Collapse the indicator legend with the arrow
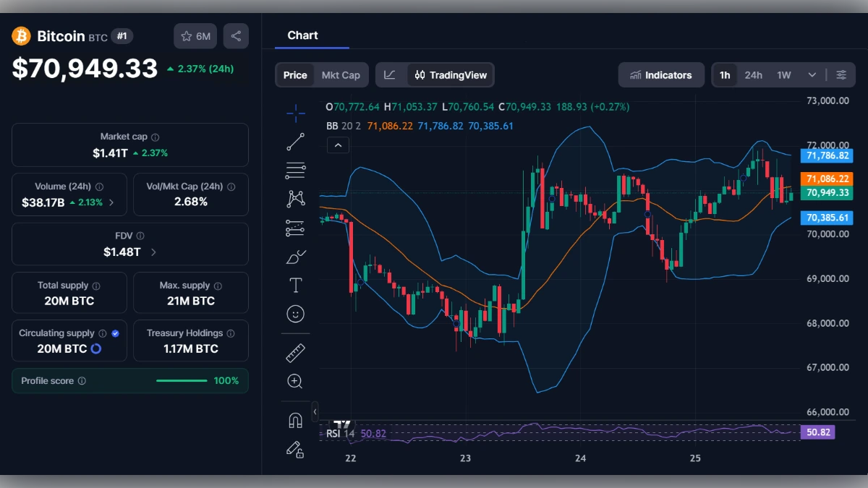868x488 pixels. [338, 145]
